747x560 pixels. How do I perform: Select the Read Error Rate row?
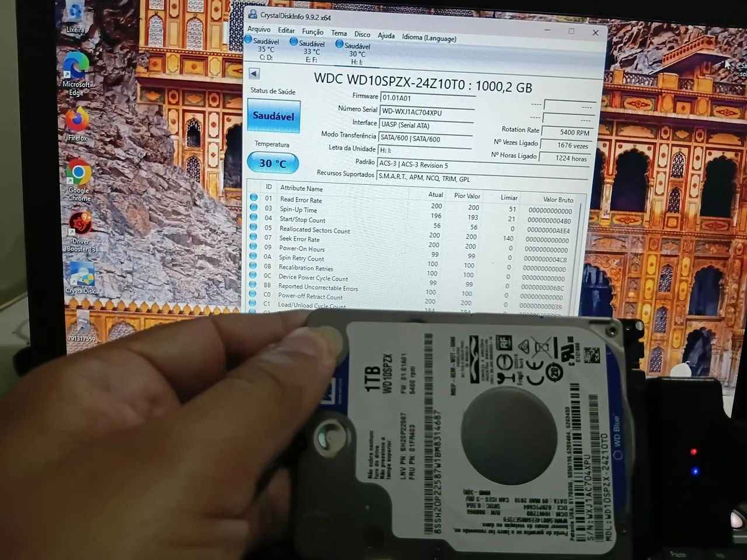[413, 204]
